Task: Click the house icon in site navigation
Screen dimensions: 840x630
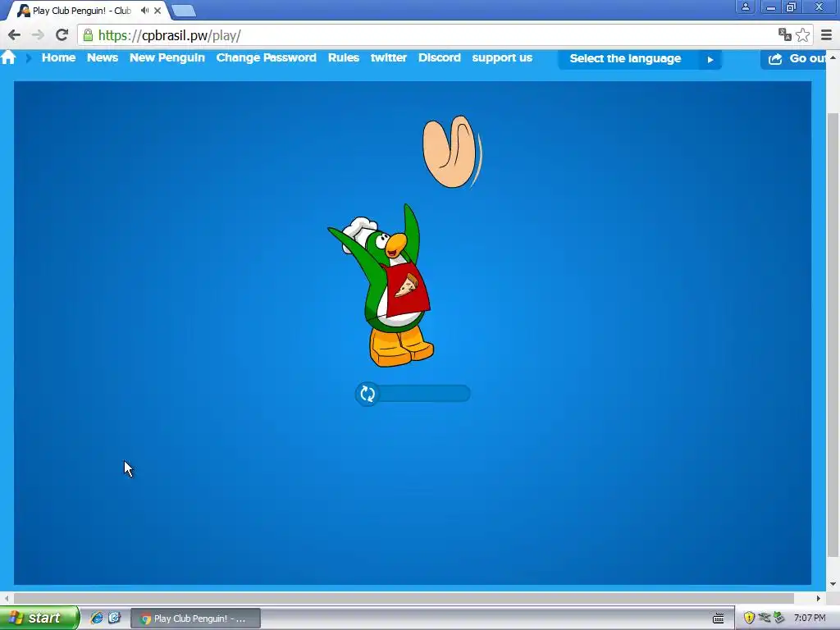Action: 8,57
